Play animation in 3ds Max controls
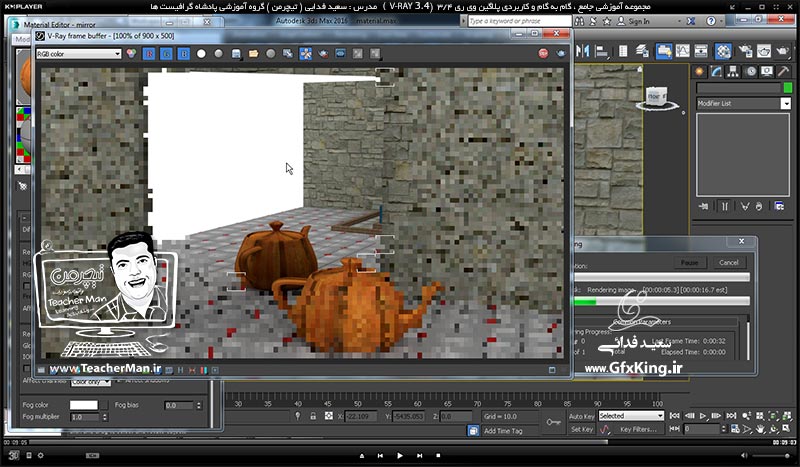This screenshot has width=800, height=467. (703, 416)
